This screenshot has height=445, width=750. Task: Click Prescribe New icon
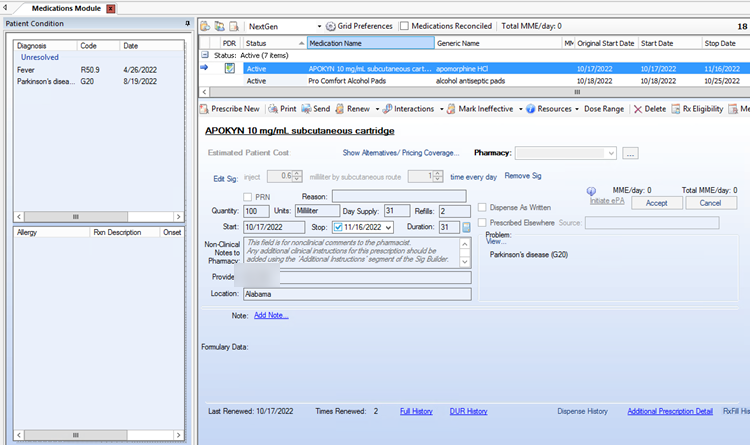click(204, 109)
